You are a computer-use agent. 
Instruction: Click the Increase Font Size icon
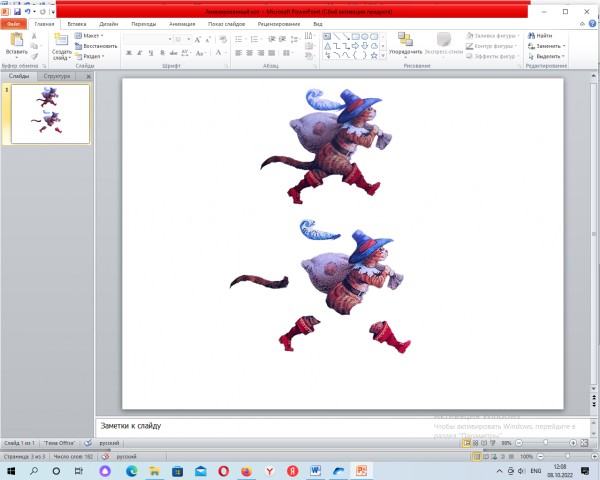[198, 39]
